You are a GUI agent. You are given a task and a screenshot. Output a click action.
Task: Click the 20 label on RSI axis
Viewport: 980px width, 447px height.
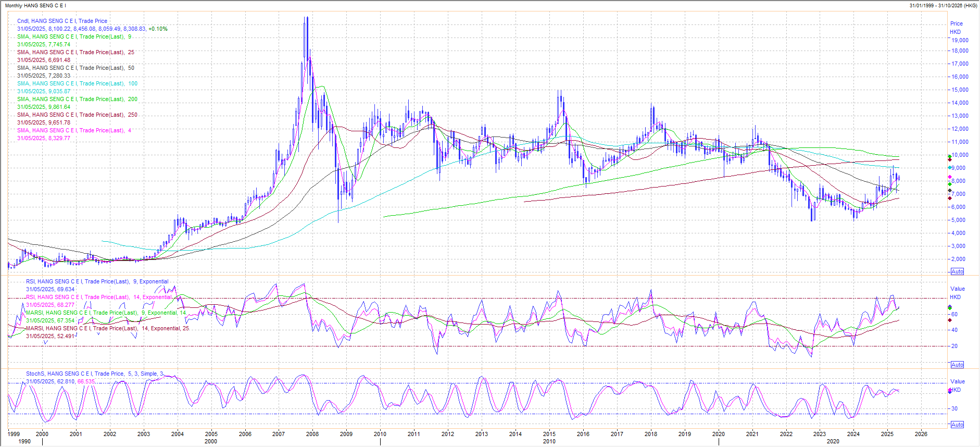(954, 346)
